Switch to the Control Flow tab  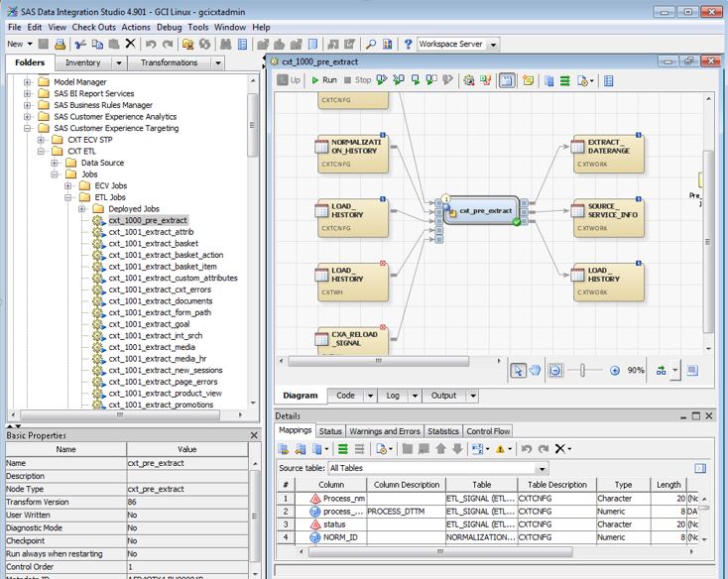click(x=488, y=431)
